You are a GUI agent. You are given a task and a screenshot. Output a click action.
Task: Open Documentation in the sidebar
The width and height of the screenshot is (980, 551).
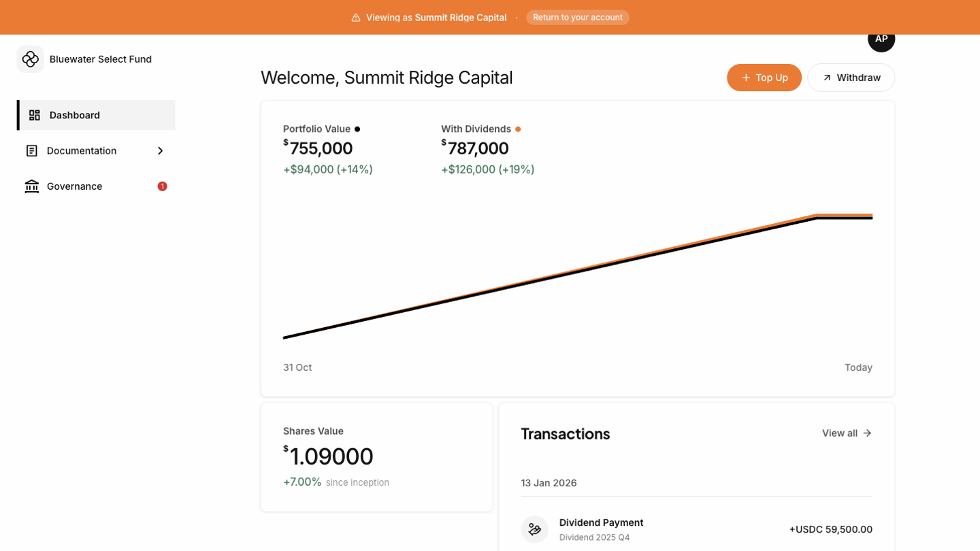pos(82,151)
